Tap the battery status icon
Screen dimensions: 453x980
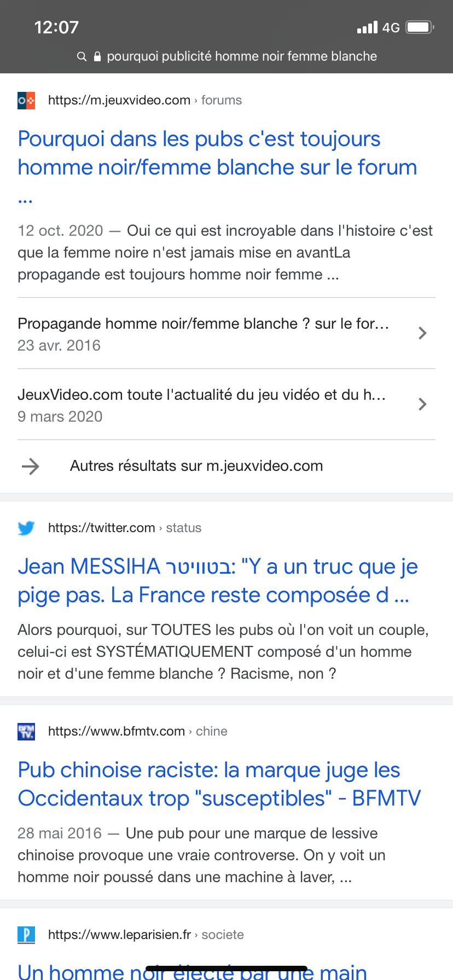(x=420, y=27)
